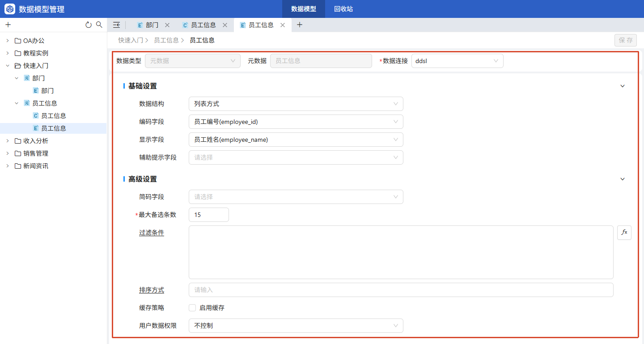Enable the 启用缓存 checkbox

tap(192, 308)
